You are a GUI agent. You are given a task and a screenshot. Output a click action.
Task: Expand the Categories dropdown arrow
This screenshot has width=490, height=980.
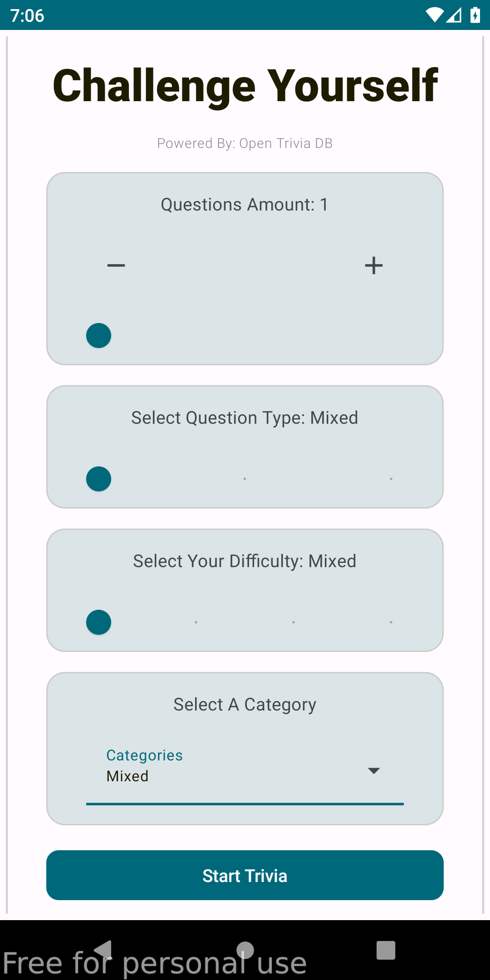pyautogui.click(x=374, y=771)
